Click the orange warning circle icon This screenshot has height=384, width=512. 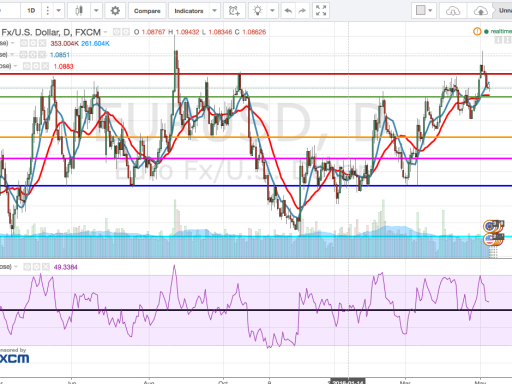coord(477,31)
